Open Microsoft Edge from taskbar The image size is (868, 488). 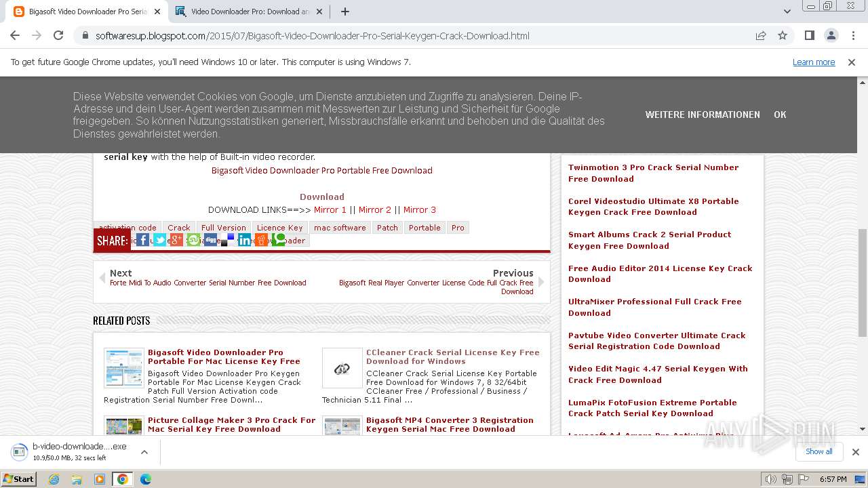click(146, 479)
